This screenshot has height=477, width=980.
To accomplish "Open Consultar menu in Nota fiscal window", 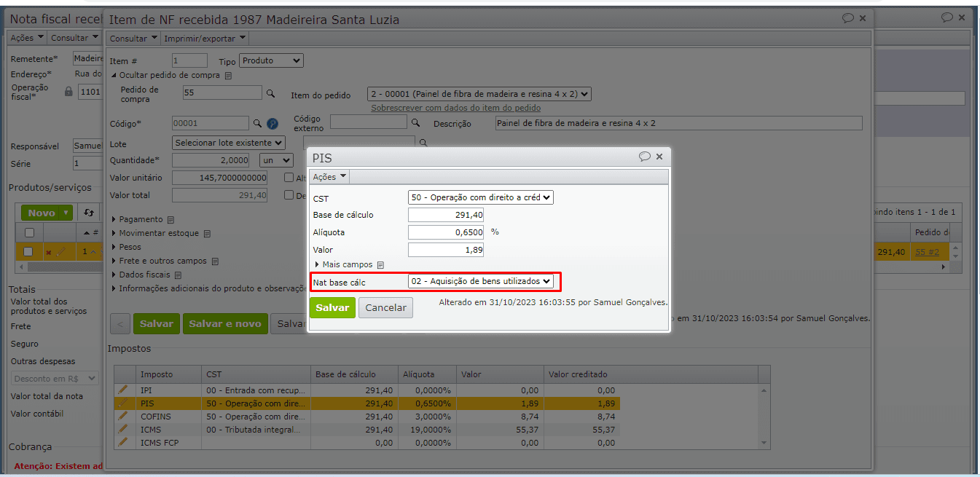I will tap(74, 38).
